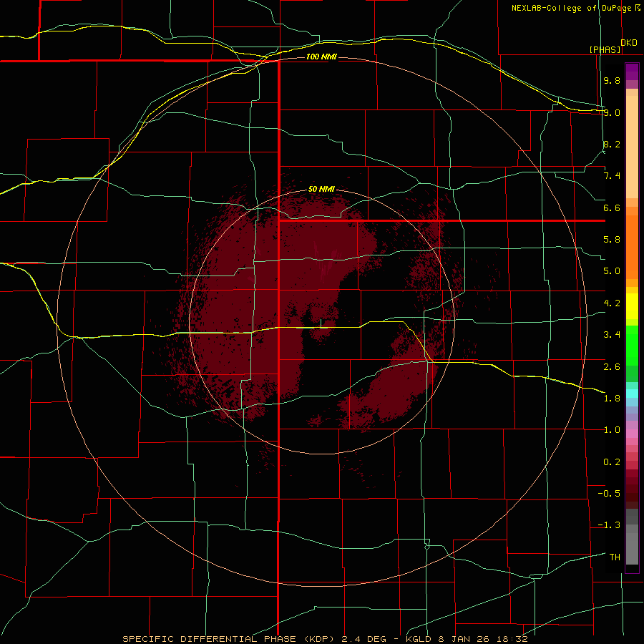Image resolution: width=644 pixels, height=644 pixels.
Task: Click the 2.6 value on color scale
Action: coord(612,367)
